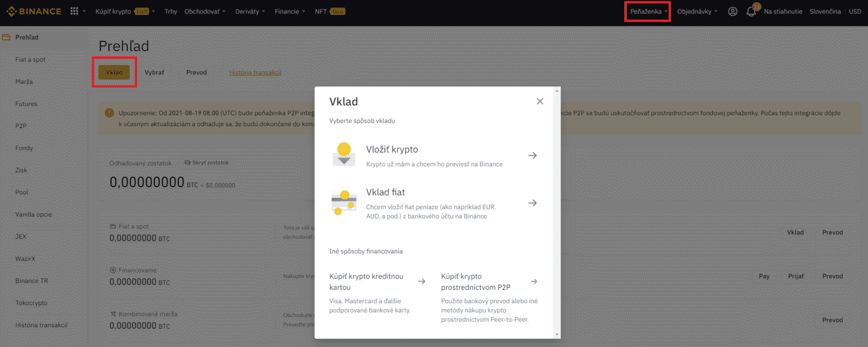868x347 pixels.
Task: Click arrow beside Kúpiť krypto kreditnou kartou
Action: [421, 281]
